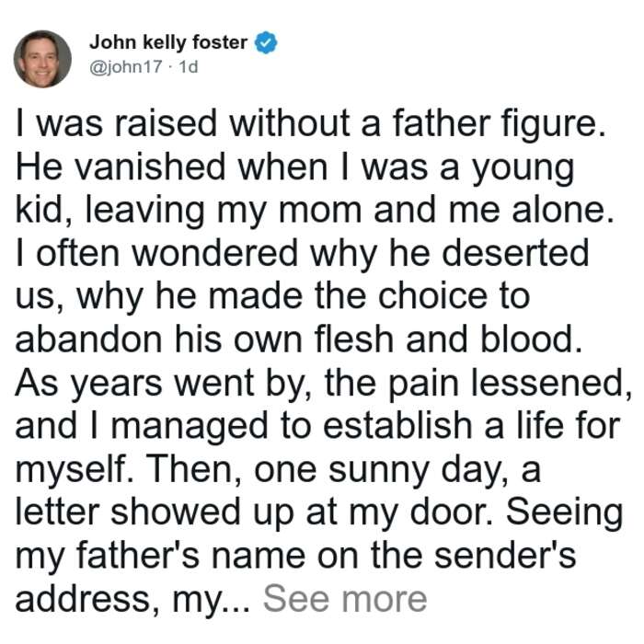Click the display name John kelly foster
Viewport: 644px width, 644px height.
[168, 42]
